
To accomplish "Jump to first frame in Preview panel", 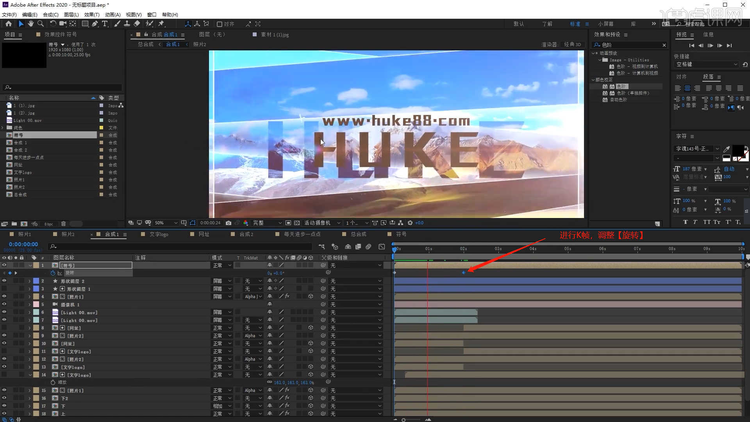I will (691, 45).
